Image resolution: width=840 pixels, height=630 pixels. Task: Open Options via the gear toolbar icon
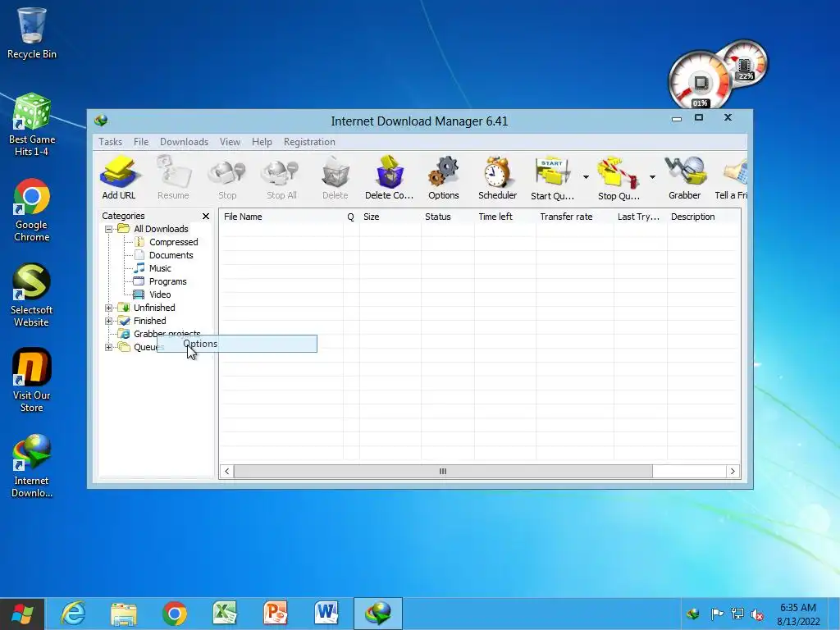pos(444,178)
